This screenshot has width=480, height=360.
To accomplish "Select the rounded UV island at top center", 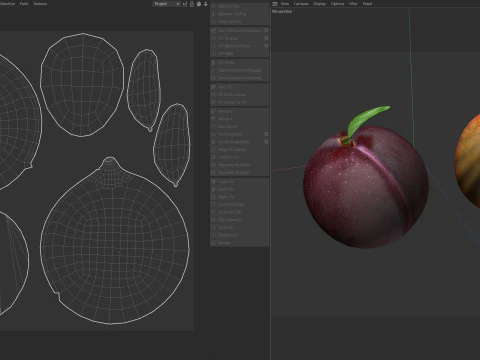I will coord(82,85).
